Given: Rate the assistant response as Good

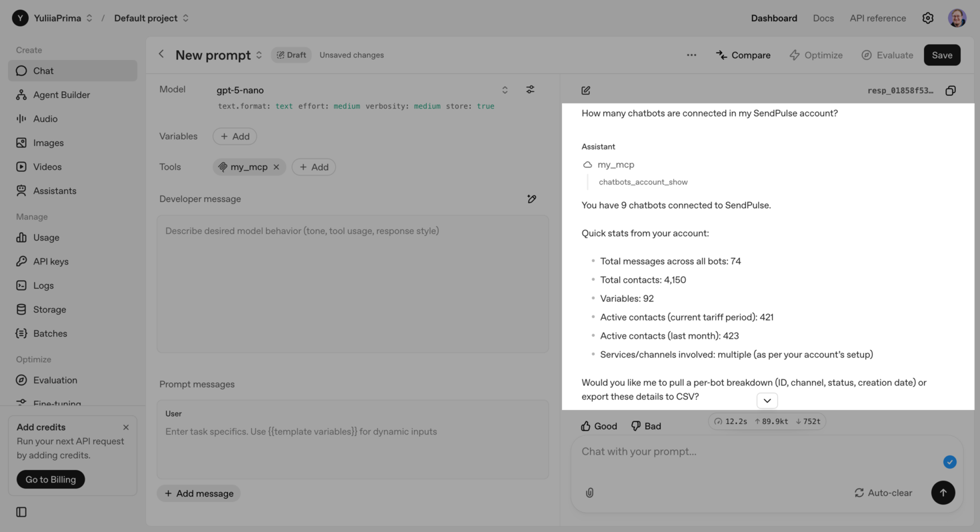Looking at the screenshot, I should coord(598,425).
